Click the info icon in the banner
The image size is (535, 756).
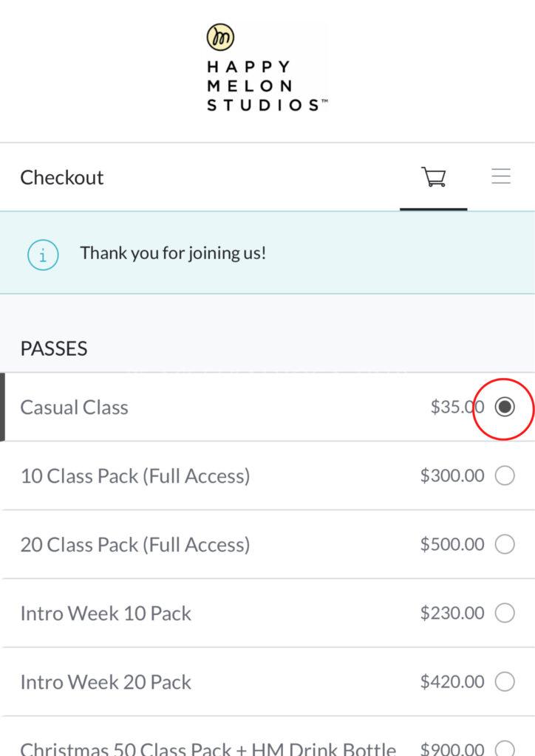43,255
